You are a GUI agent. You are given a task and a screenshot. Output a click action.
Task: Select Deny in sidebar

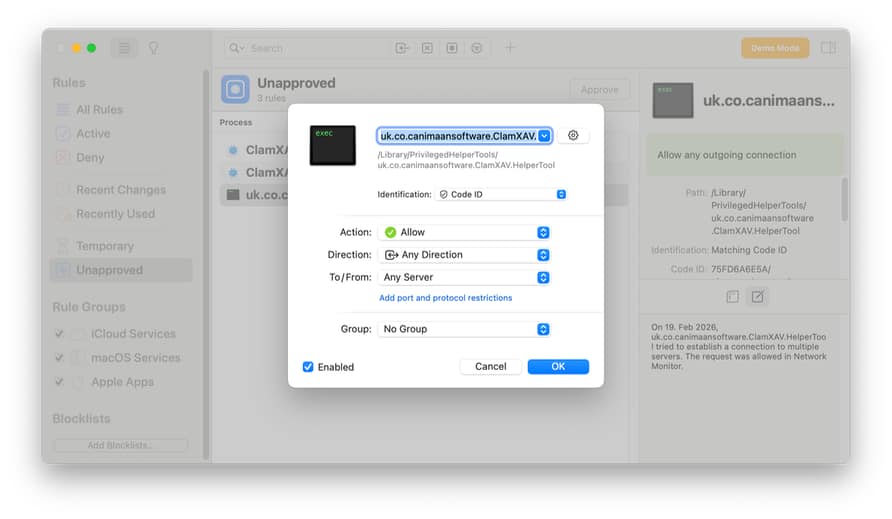(x=122, y=158)
